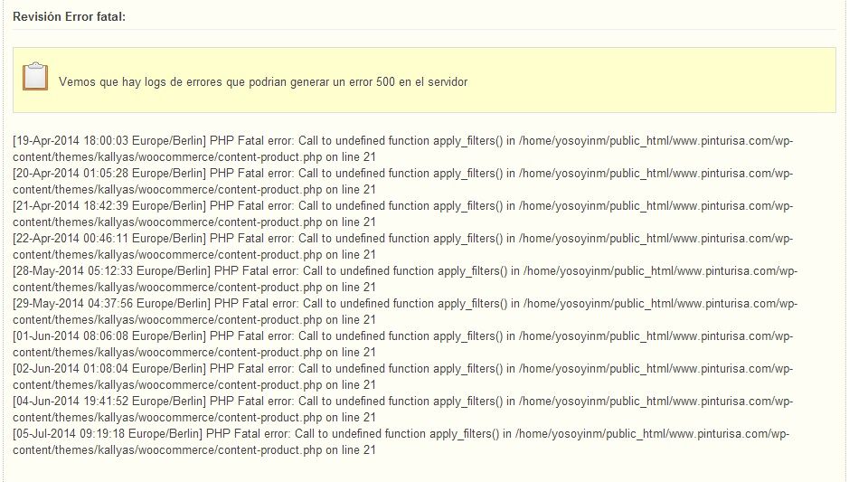The width and height of the screenshot is (868, 482).
Task: Select the 01-Jun-2014 08:06:08 log entry
Action: click(x=403, y=345)
